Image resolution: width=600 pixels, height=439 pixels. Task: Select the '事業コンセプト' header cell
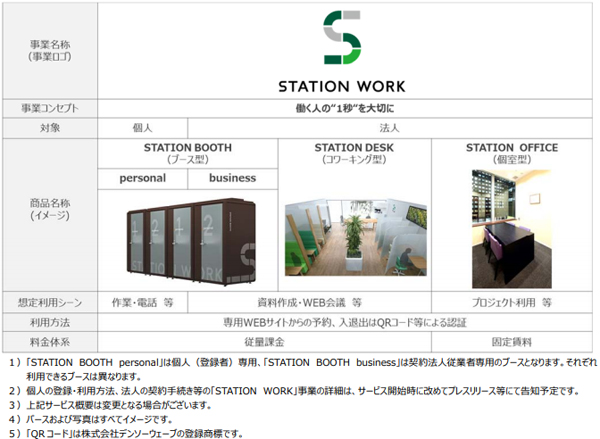[50, 109]
